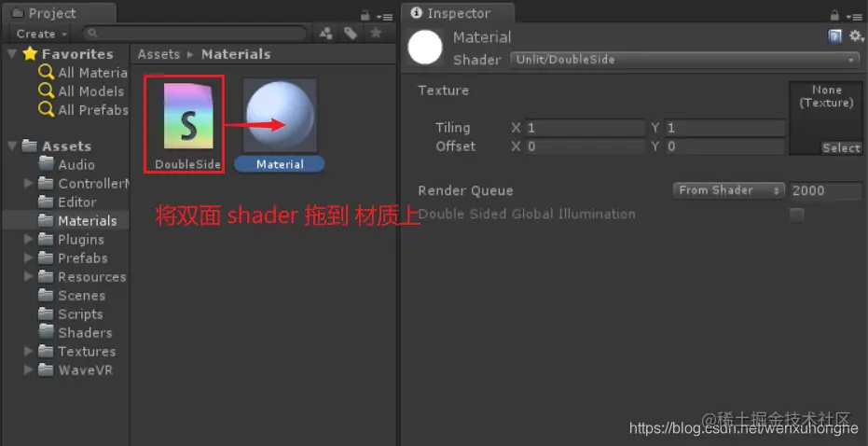Expand the Plugins folder arrow

click(29, 240)
